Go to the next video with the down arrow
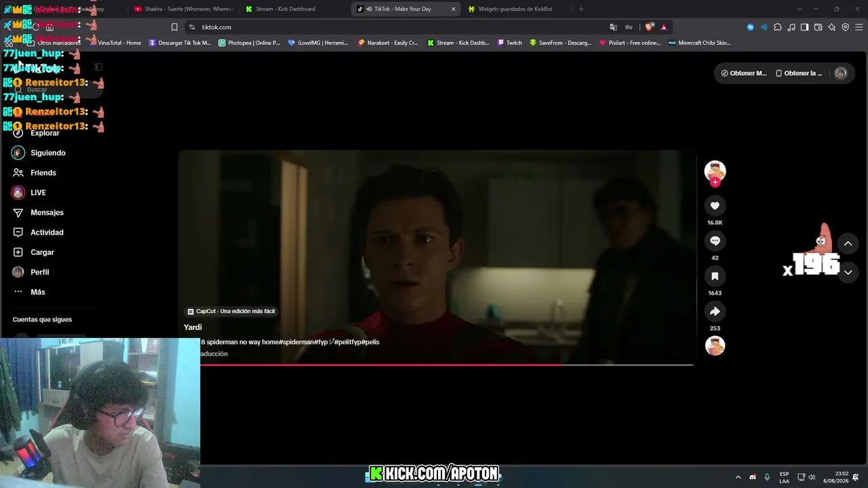The width and height of the screenshot is (868, 488). point(848,272)
